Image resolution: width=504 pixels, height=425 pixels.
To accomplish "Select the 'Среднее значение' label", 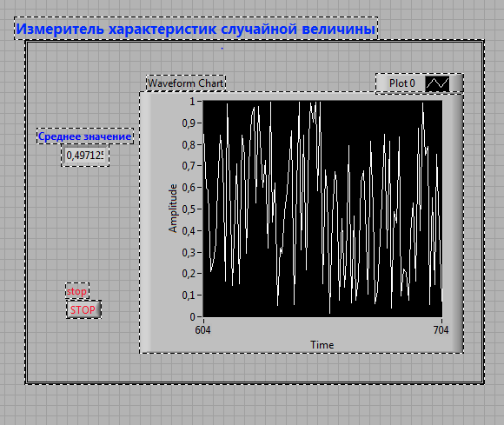I will (x=85, y=136).
